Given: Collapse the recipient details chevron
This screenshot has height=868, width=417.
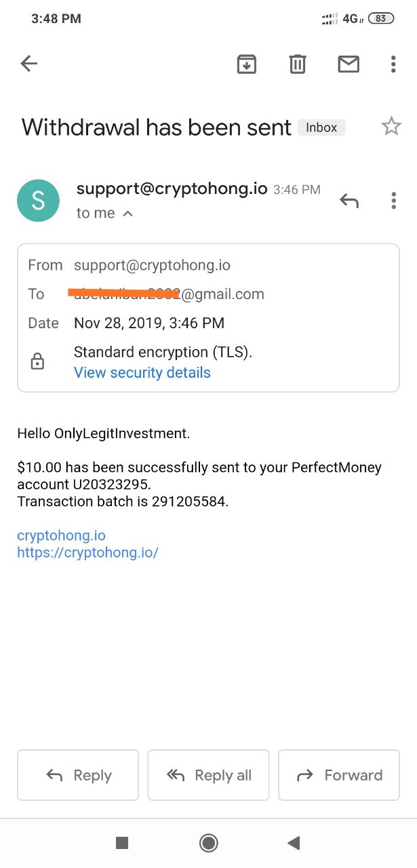Looking at the screenshot, I should 128,214.
